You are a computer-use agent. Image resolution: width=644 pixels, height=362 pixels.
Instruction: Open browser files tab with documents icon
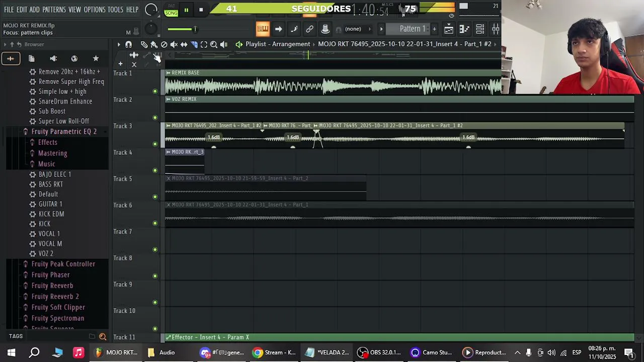click(31, 58)
